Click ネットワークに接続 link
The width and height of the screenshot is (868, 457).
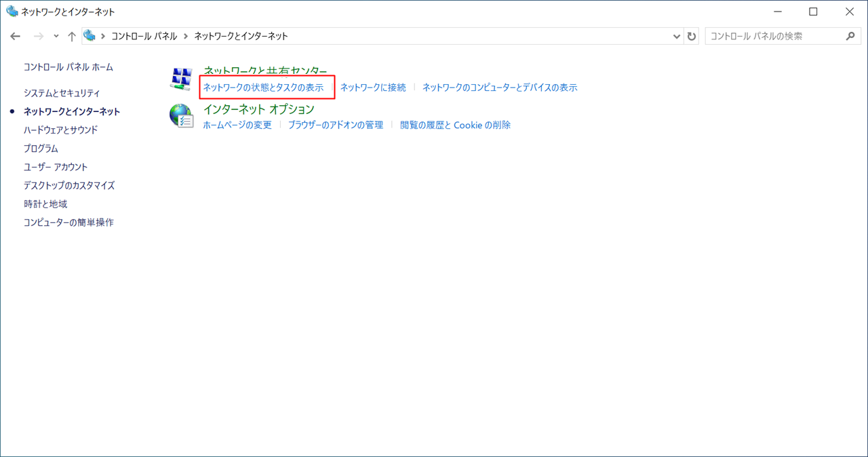pyautogui.click(x=373, y=87)
